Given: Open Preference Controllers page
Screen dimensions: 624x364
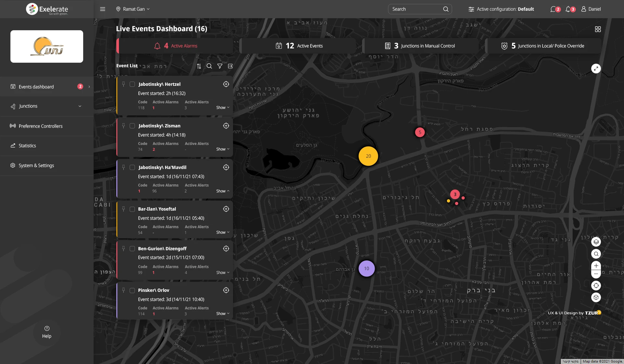Looking at the screenshot, I should [47, 126].
